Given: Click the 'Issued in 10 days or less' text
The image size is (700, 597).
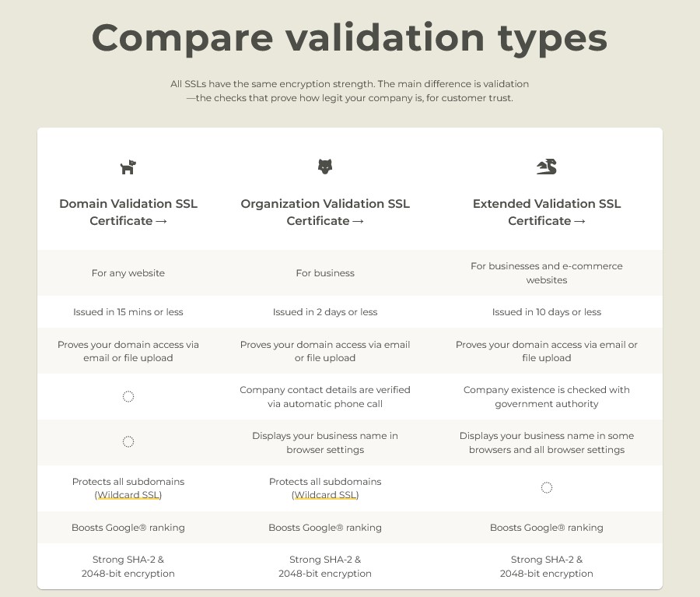Looking at the screenshot, I should point(547,312).
